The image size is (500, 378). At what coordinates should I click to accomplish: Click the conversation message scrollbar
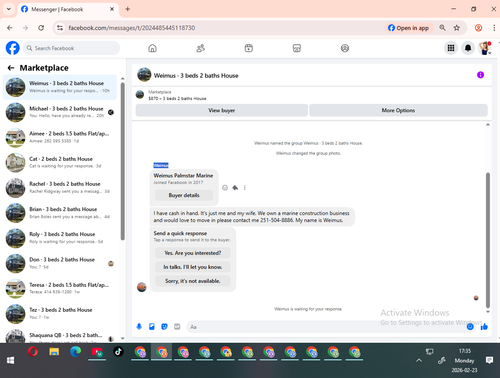[488, 240]
